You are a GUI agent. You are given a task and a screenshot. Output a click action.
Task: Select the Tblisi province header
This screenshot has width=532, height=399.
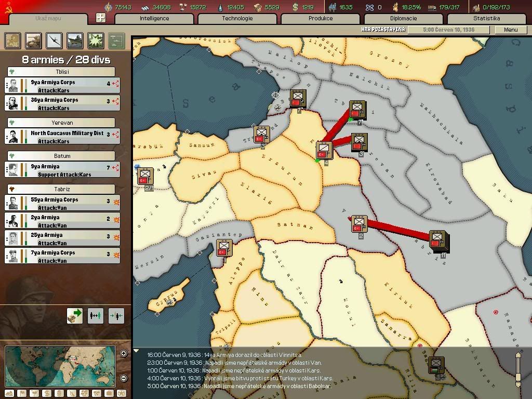pyautogui.click(x=61, y=72)
